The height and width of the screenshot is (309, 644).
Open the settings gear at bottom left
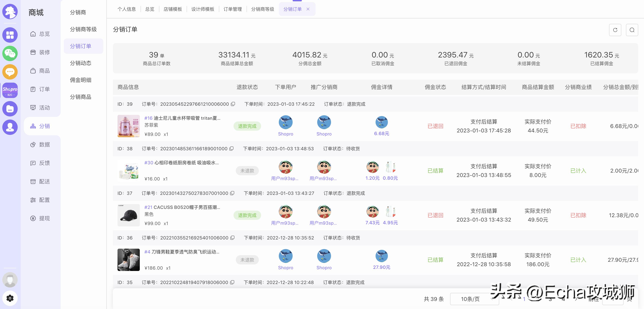click(x=10, y=298)
